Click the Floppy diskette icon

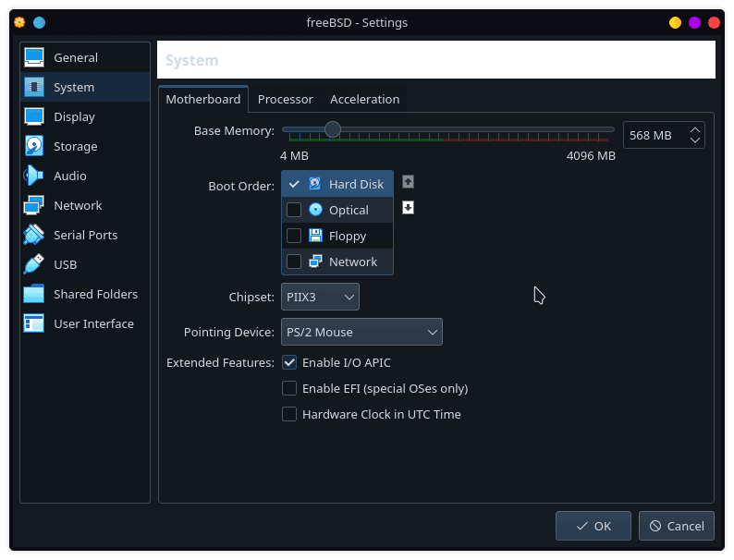[x=315, y=236]
